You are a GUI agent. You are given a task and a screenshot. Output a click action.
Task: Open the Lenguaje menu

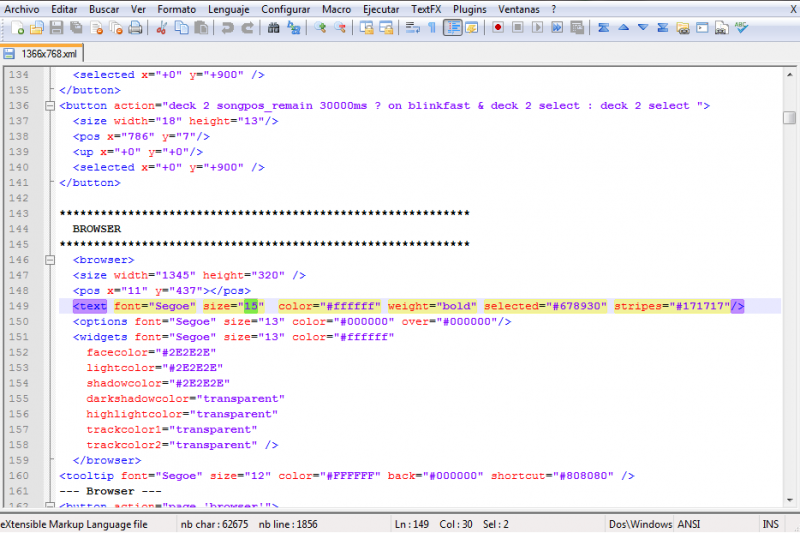point(229,9)
